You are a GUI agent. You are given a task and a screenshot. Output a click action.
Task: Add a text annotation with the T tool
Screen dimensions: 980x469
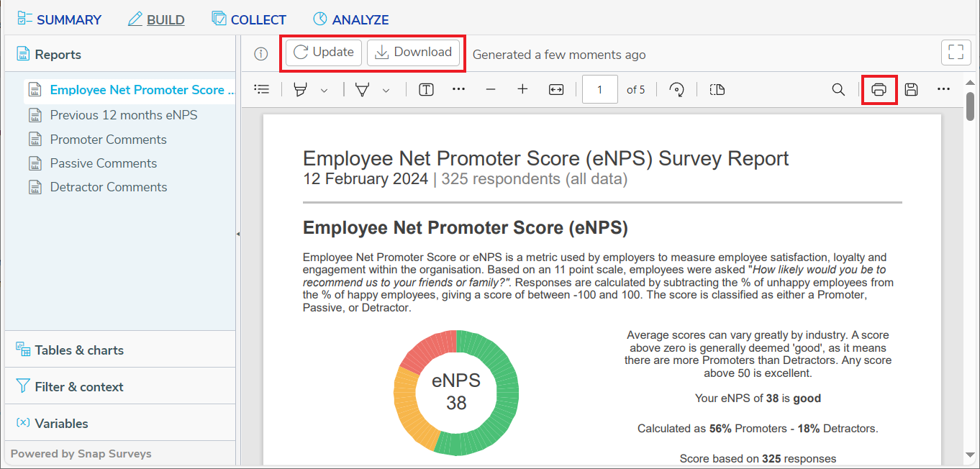426,89
